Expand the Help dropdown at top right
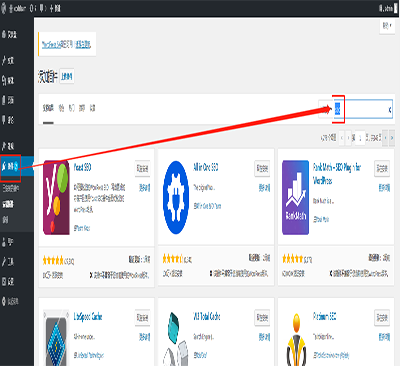Viewport: 400px width, 366px height. tap(387, 26)
